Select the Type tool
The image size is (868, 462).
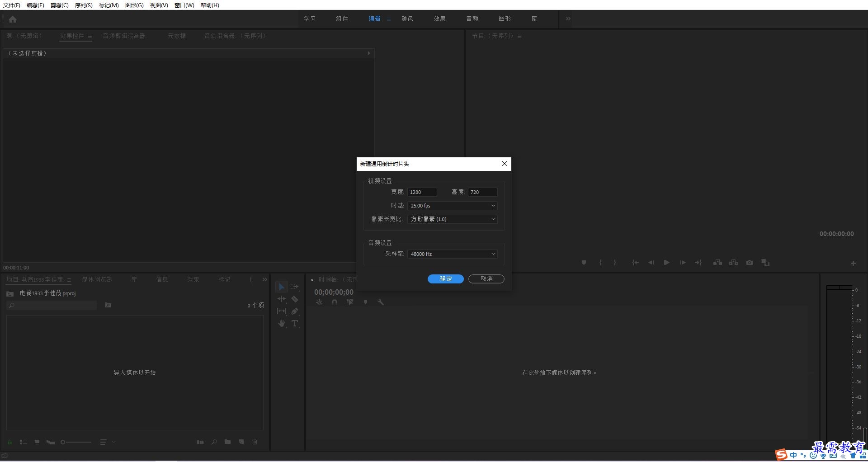pyautogui.click(x=295, y=324)
